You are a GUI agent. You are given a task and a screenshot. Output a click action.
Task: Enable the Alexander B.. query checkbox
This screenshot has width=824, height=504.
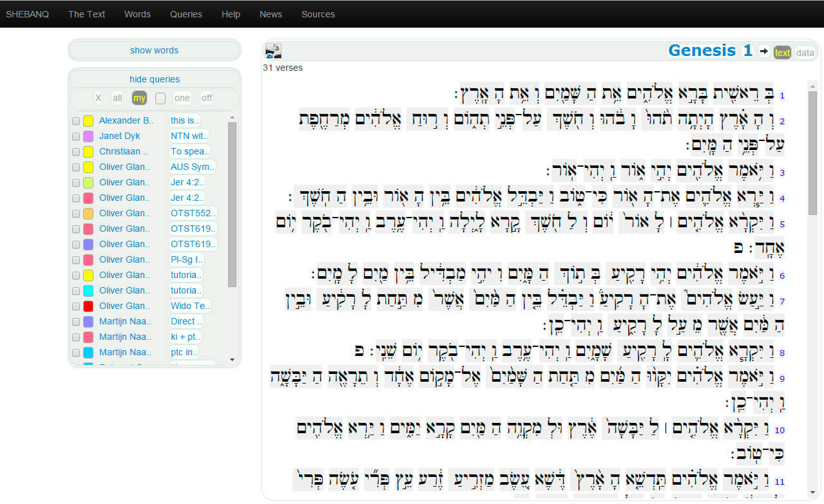coord(76,121)
